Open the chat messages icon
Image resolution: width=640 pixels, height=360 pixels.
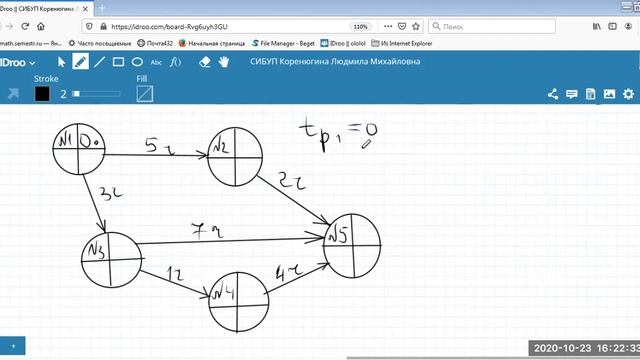coord(571,94)
